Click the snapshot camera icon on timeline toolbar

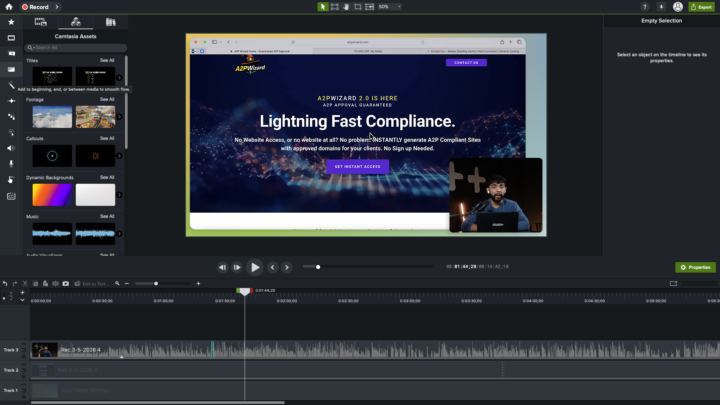point(66,283)
